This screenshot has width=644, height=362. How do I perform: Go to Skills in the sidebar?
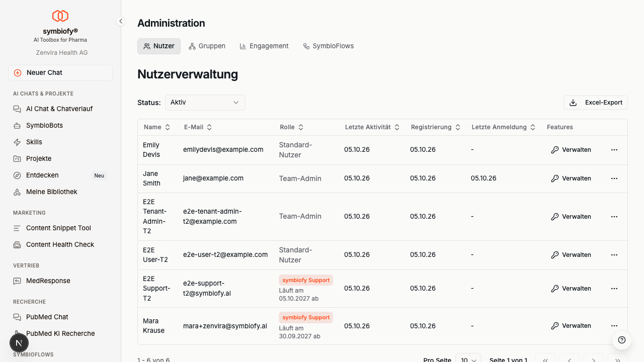tap(60, 142)
